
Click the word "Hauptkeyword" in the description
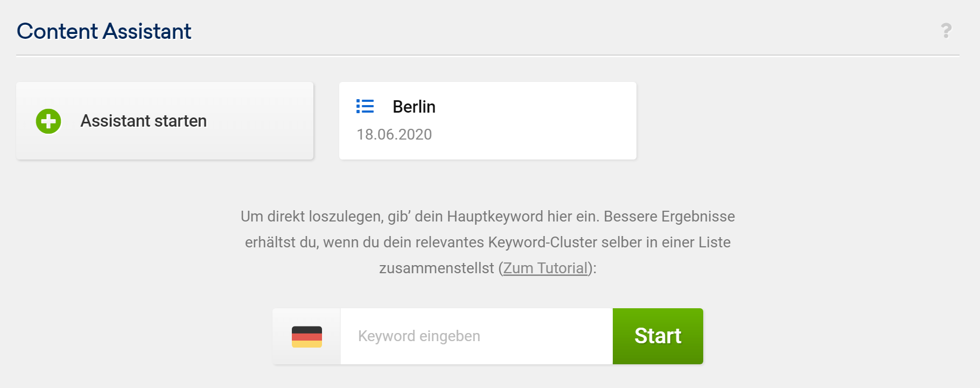pos(495,216)
